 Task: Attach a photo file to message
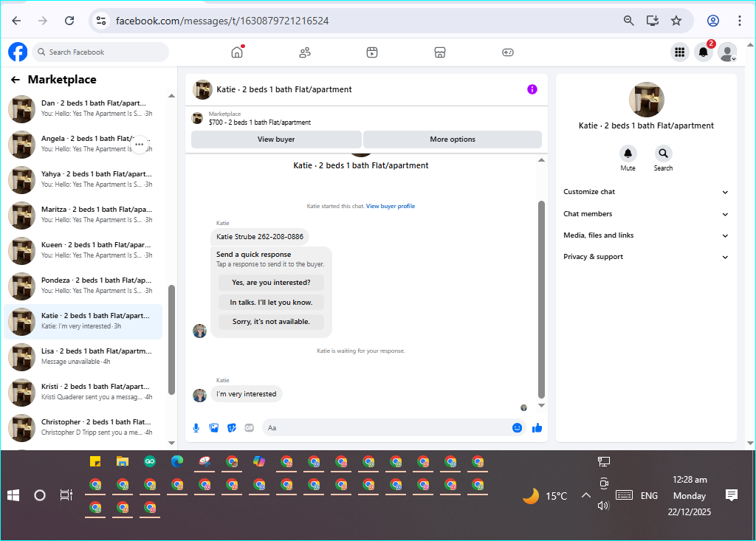tap(214, 427)
